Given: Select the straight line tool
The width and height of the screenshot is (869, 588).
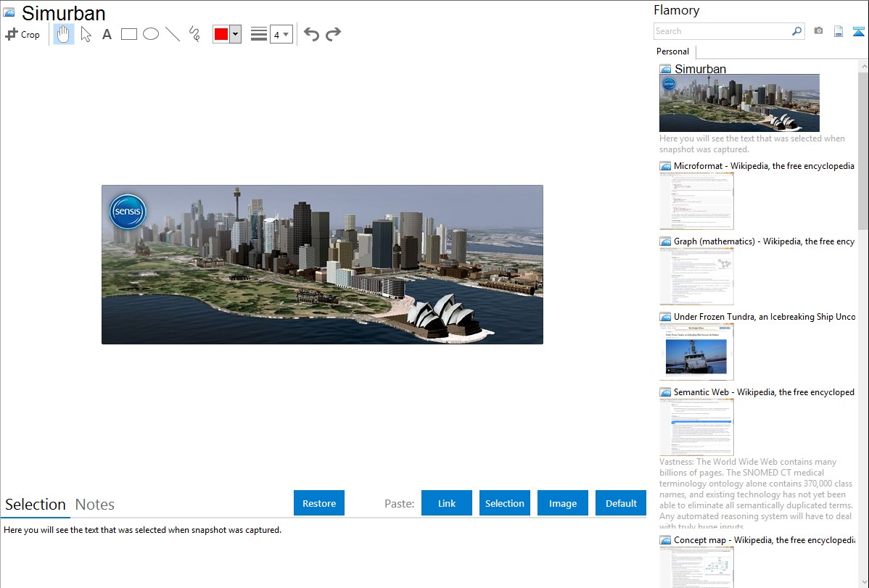Looking at the screenshot, I should [173, 34].
